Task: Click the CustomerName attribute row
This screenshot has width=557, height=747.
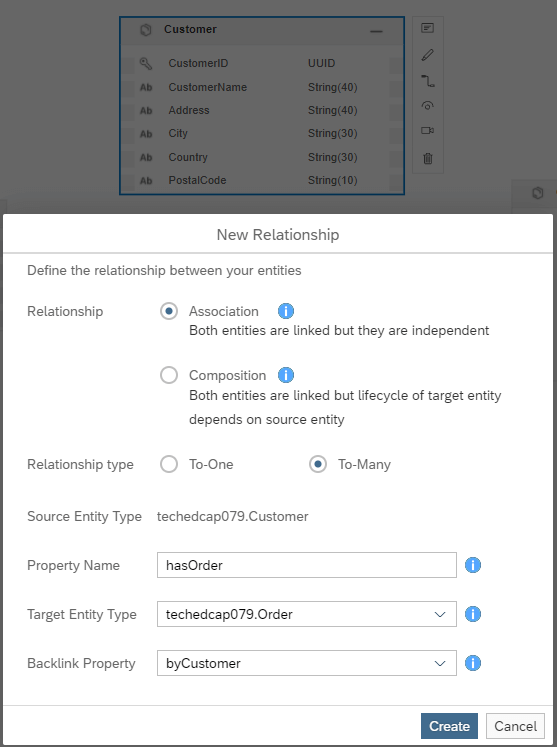Action: pyautogui.click(x=262, y=87)
